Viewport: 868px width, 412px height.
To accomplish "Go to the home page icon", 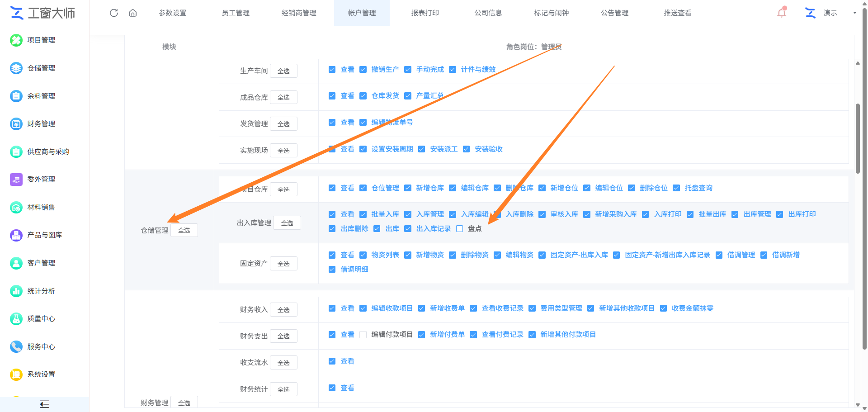I will (x=133, y=13).
